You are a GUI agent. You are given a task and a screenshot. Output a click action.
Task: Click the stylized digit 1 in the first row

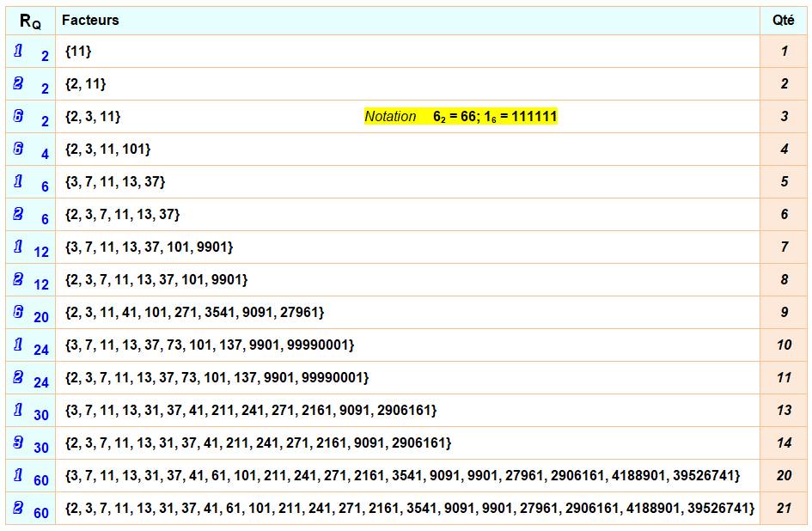tap(19, 52)
